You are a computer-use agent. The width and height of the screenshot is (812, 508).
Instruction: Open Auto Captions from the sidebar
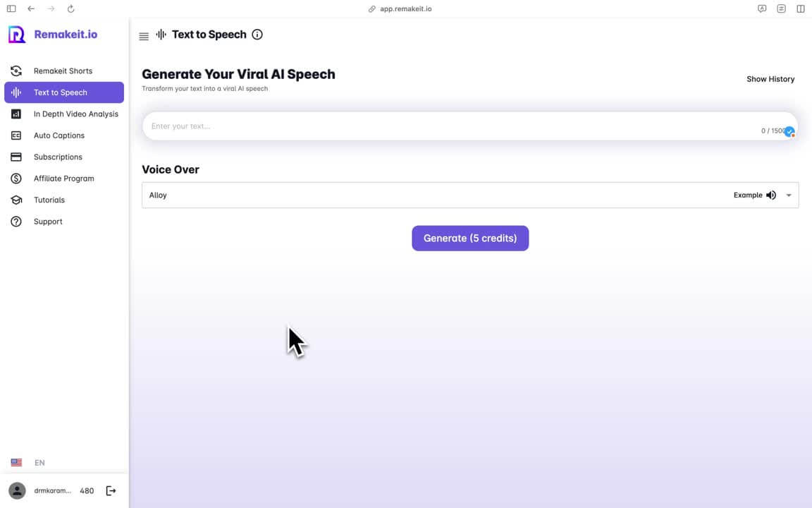click(59, 135)
